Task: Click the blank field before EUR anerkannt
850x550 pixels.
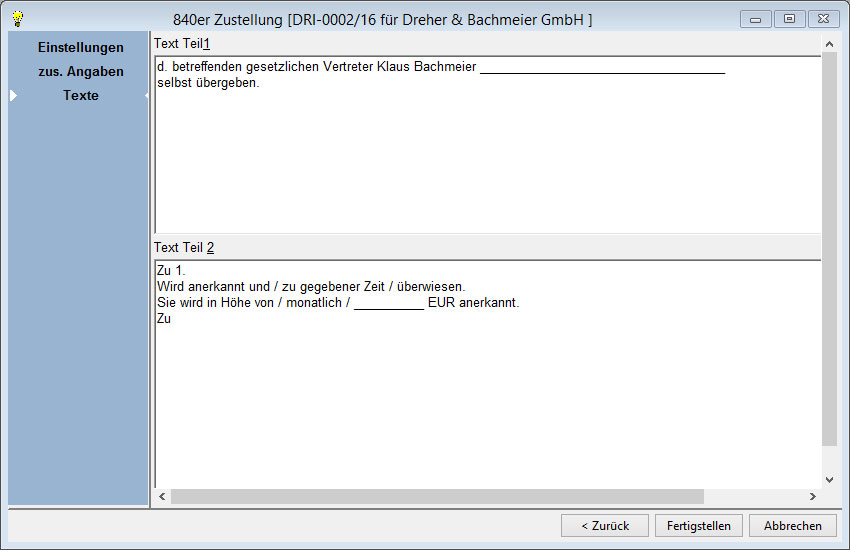Action: click(x=389, y=303)
